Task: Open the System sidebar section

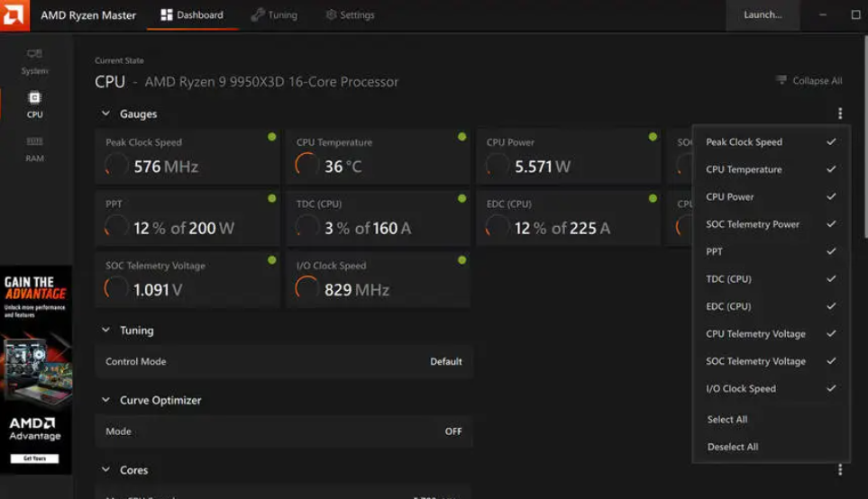Action: pyautogui.click(x=34, y=60)
